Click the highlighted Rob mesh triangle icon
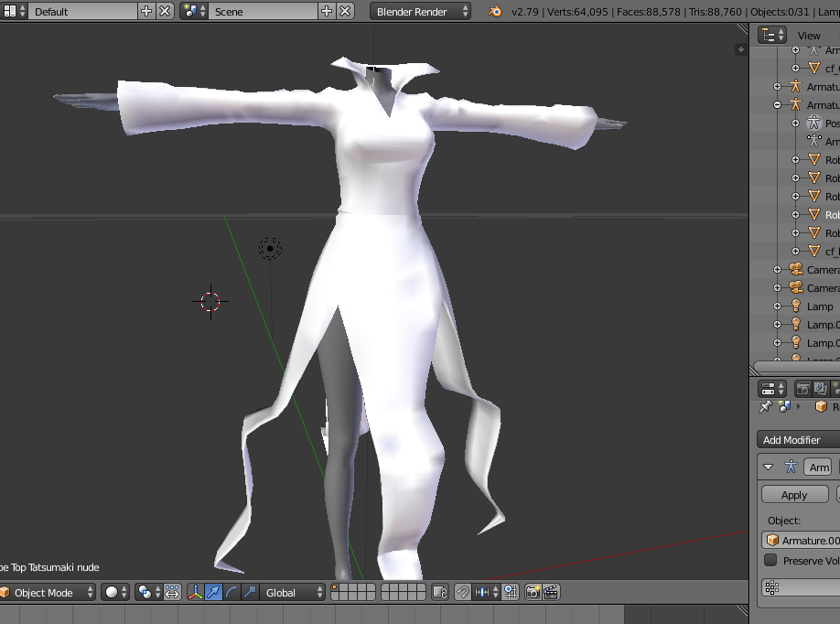Image resolution: width=840 pixels, height=624 pixels. [x=814, y=215]
